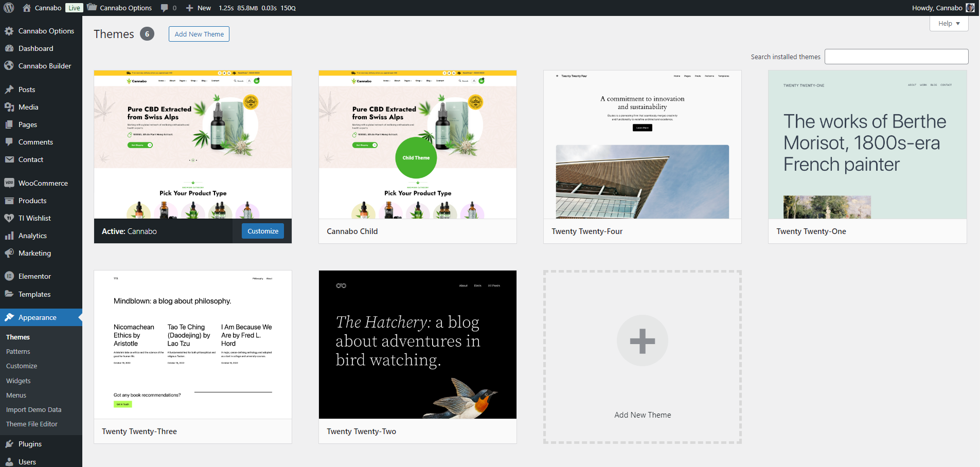Select the Cannabo Child theme thumbnail

[418, 145]
